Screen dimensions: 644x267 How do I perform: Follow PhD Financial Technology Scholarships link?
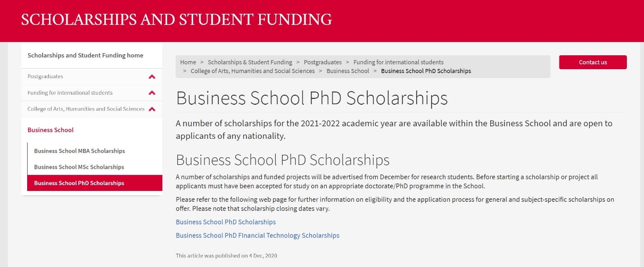coord(258,235)
